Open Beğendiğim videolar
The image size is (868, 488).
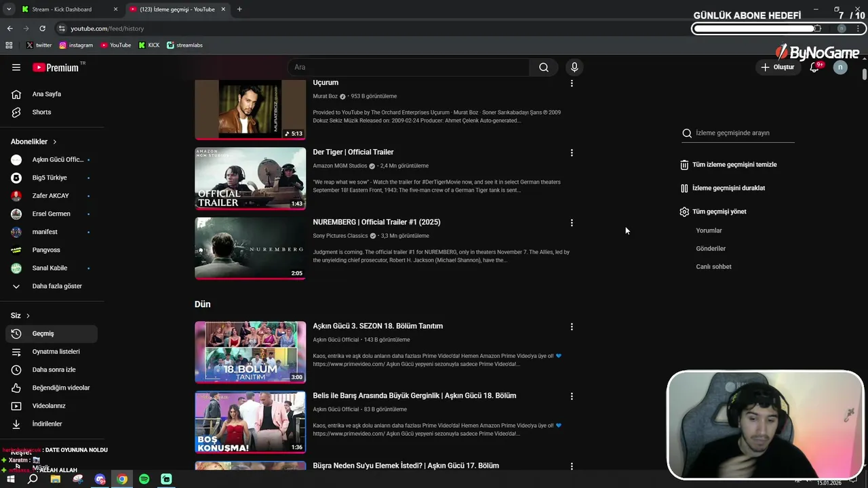tap(52, 388)
